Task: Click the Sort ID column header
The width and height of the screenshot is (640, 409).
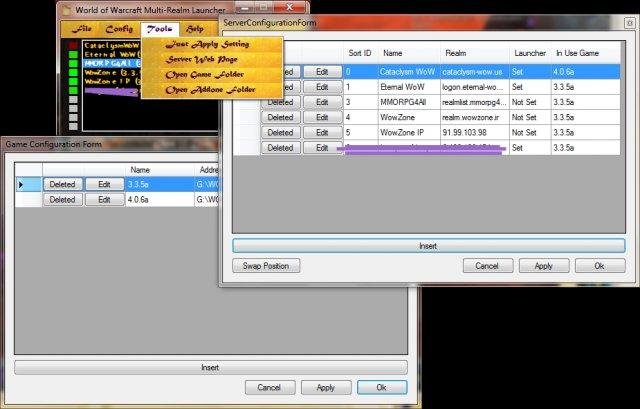Action: pyautogui.click(x=360, y=53)
